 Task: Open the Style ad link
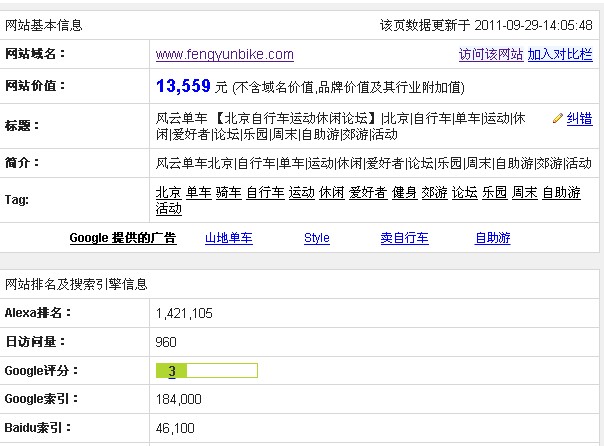(x=316, y=238)
